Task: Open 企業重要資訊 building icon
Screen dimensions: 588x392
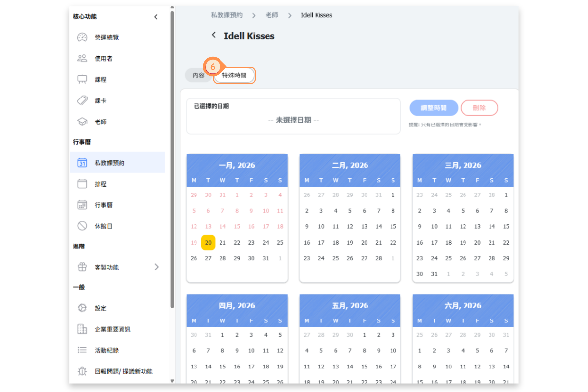Action: pyautogui.click(x=82, y=329)
